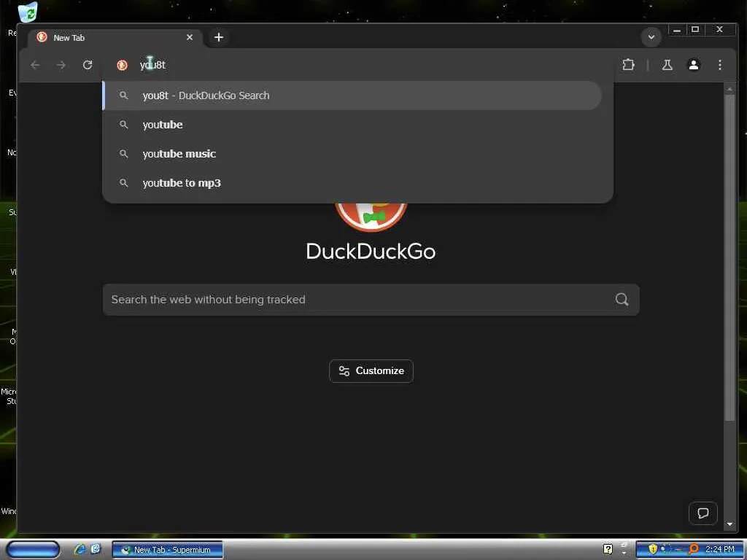Click the 'New Tab - Supermium' taskbar button
This screenshot has height=560, width=747.
[x=167, y=550]
